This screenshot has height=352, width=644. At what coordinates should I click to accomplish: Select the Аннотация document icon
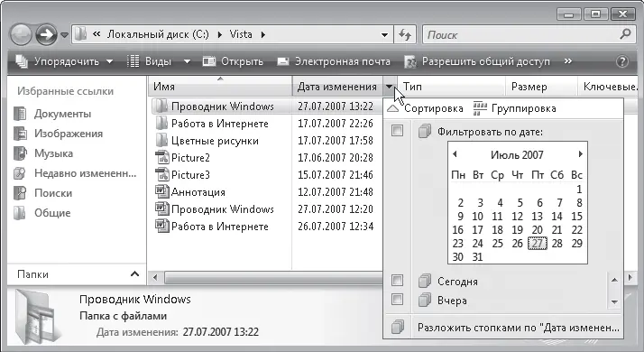point(161,191)
